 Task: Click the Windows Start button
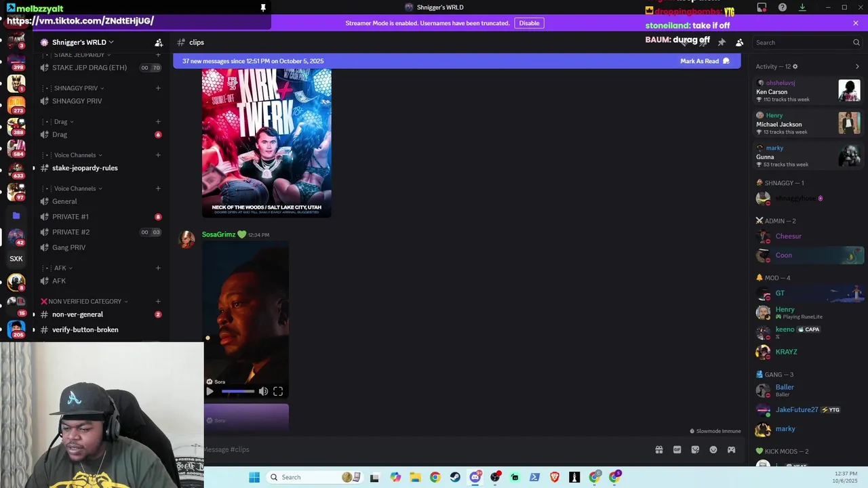click(x=254, y=477)
